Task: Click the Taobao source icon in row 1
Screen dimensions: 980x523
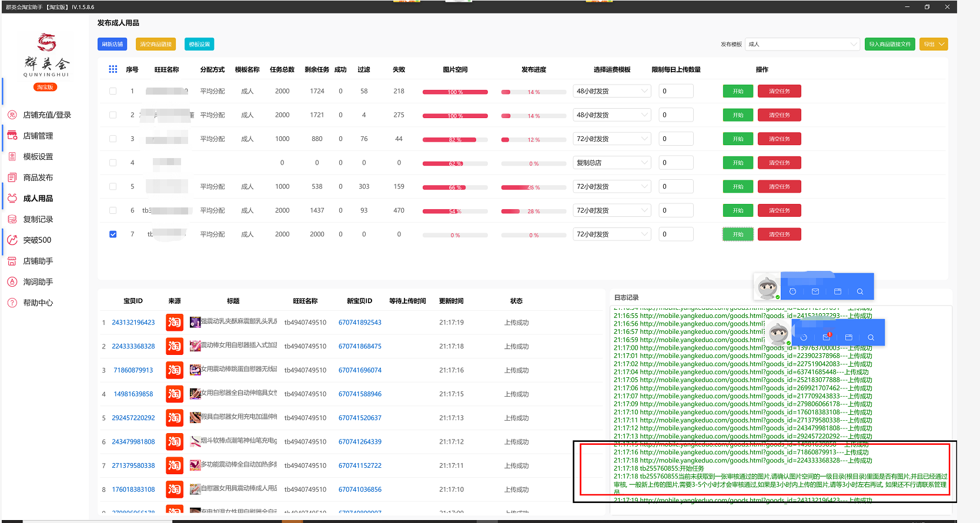Action: [175, 322]
